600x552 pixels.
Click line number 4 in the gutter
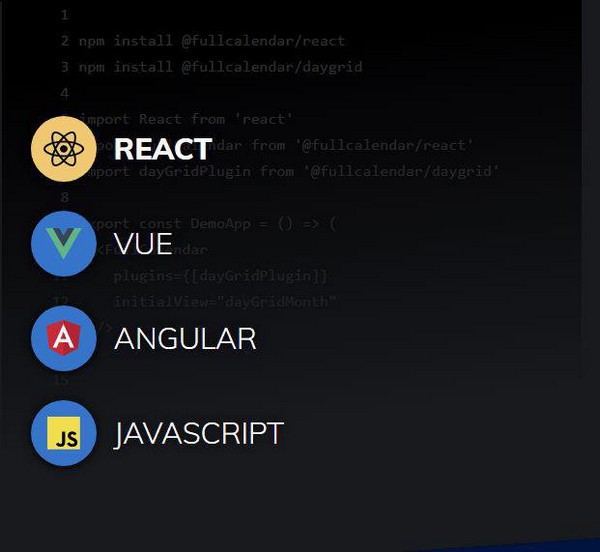(64, 93)
